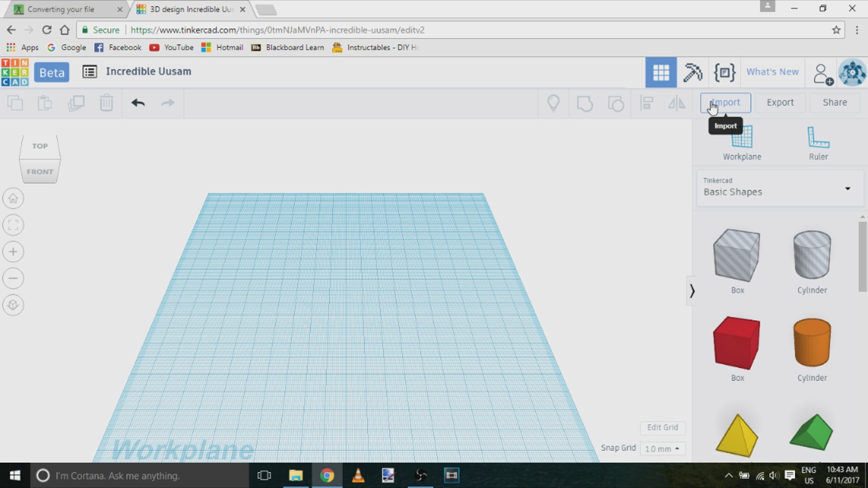Viewport: 868px width, 488px height.
Task: Open the Snap Grid 1.0 mm dropdown
Action: (662, 449)
